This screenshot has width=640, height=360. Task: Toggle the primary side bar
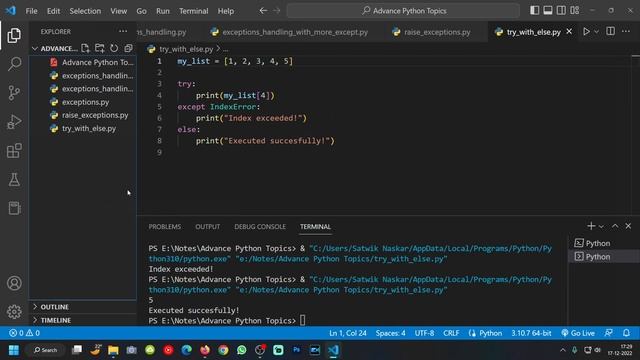pyautogui.click(x=534, y=11)
